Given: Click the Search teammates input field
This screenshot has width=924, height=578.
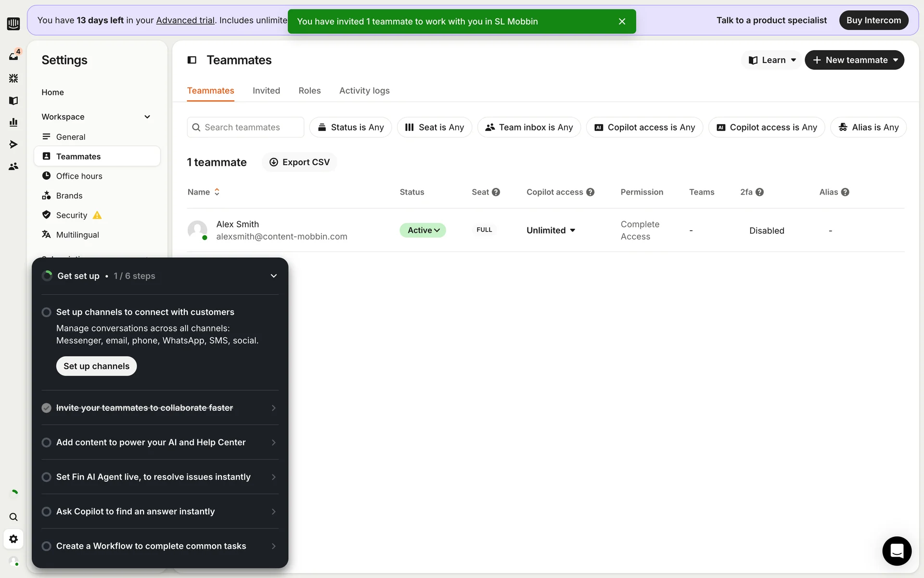Looking at the screenshot, I should pyautogui.click(x=245, y=127).
